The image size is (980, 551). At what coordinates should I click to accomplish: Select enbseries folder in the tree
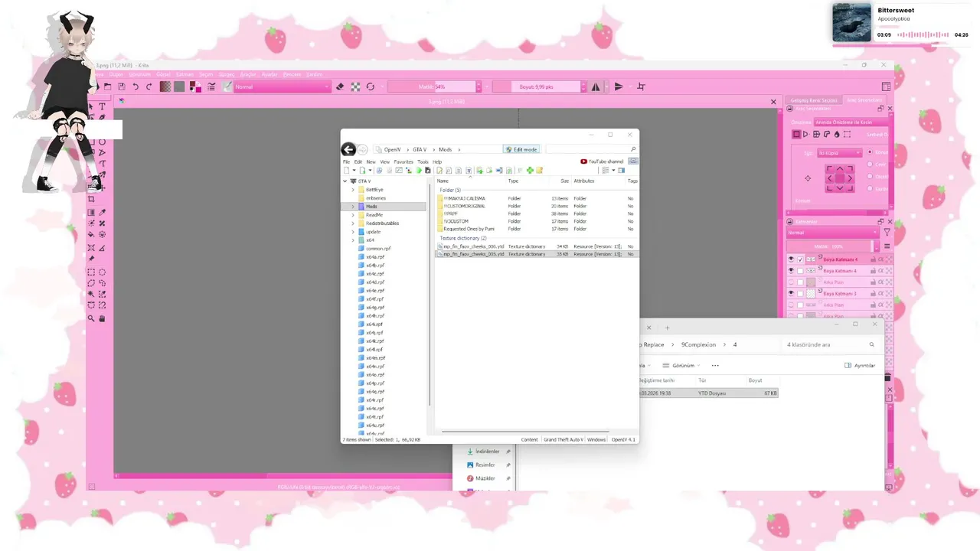[x=376, y=198]
